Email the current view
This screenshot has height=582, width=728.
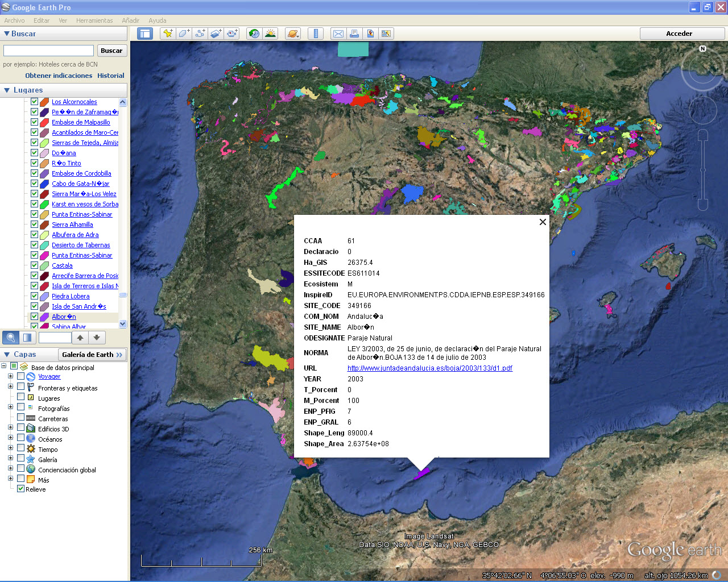click(x=338, y=33)
